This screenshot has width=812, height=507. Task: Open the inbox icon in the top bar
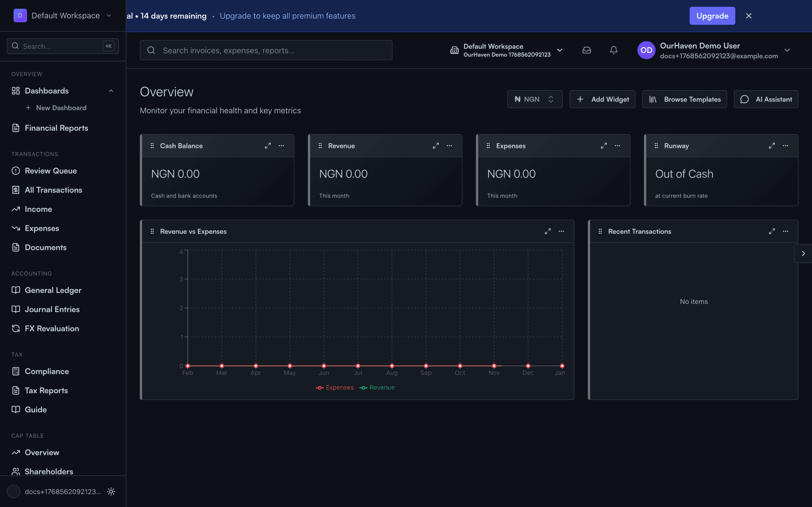coord(587,50)
